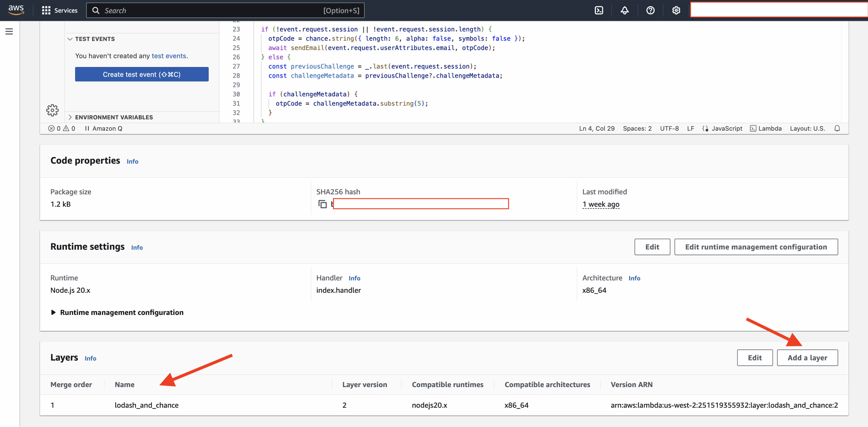Click the Lambda status bar item
The width and height of the screenshot is (868, 427).
766,128
